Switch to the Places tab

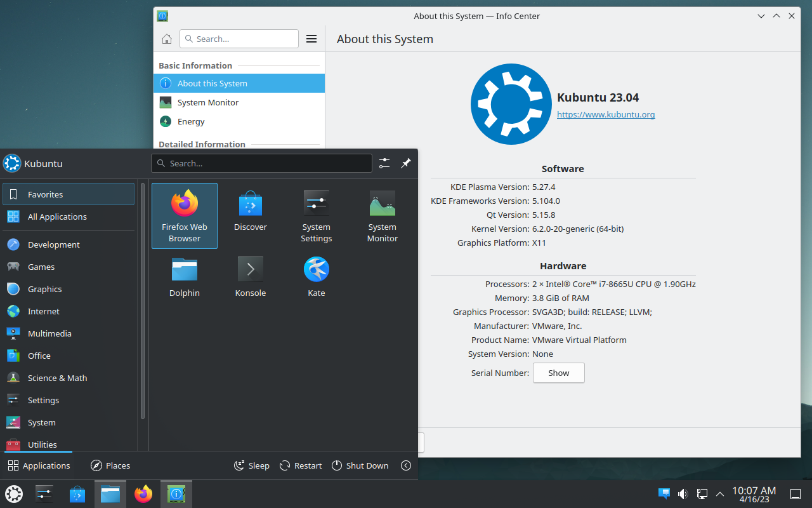coord(110,465)
